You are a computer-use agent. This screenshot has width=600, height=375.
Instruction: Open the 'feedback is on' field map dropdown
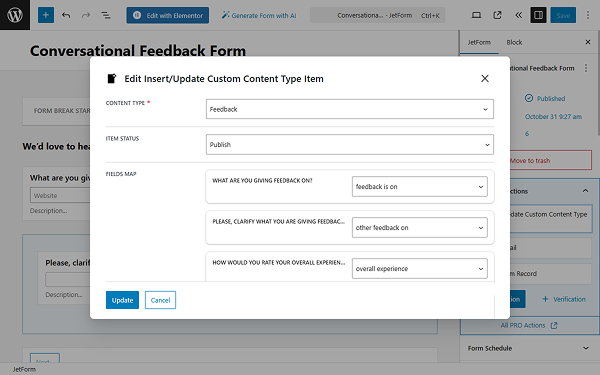pos(420,187)
